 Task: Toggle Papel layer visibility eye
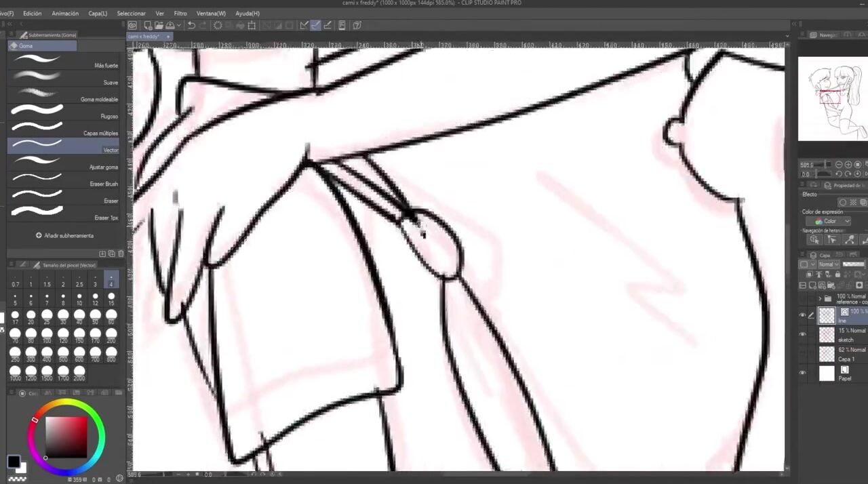pos(803,373)
